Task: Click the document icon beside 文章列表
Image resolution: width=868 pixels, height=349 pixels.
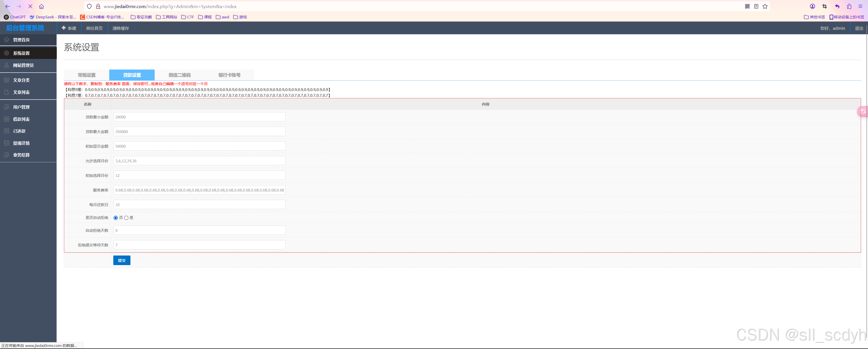Action: click(7, 92)
